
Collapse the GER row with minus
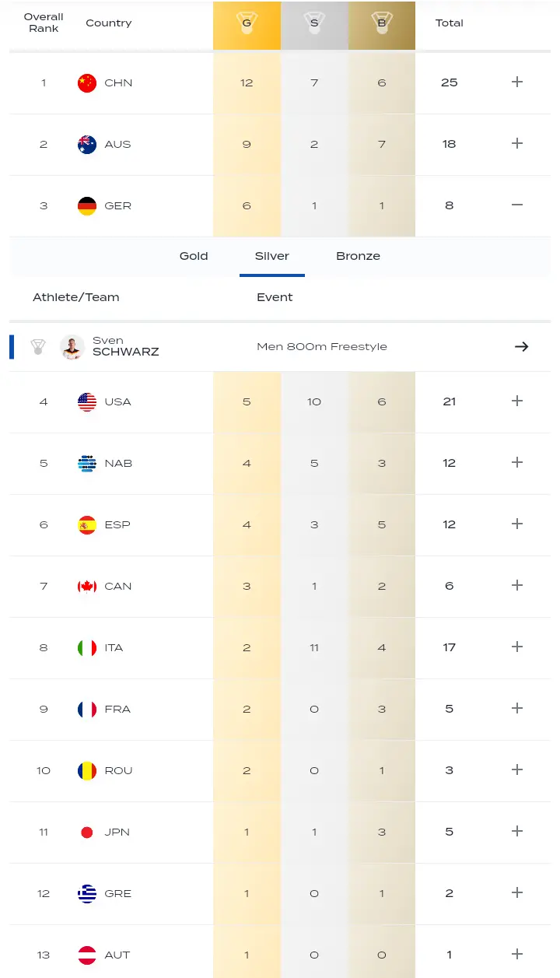pyautogui.click(x=517, y=205)
